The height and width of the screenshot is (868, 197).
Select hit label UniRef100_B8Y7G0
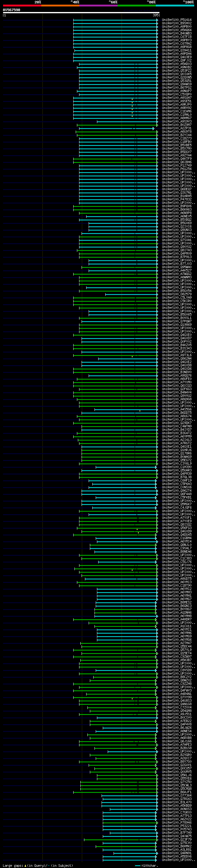177,761
